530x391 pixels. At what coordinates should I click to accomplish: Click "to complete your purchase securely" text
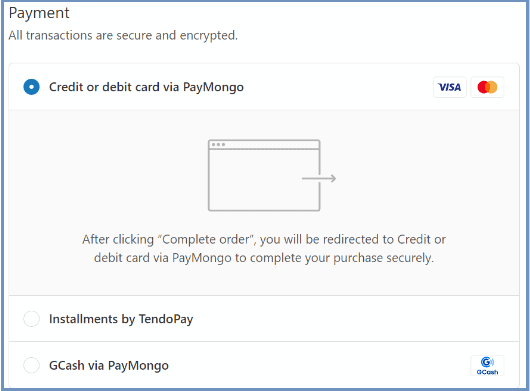[334, 258]
